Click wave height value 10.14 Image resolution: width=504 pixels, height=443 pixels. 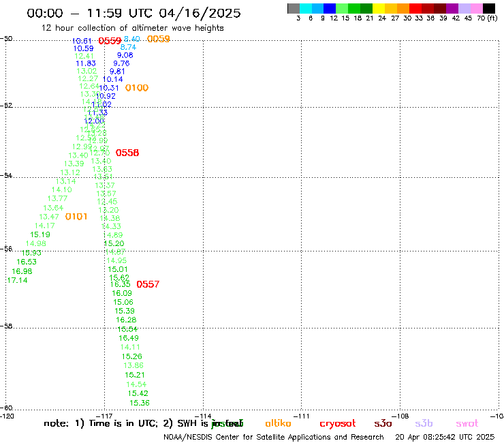pyautogui.click(x=112, y=79)
